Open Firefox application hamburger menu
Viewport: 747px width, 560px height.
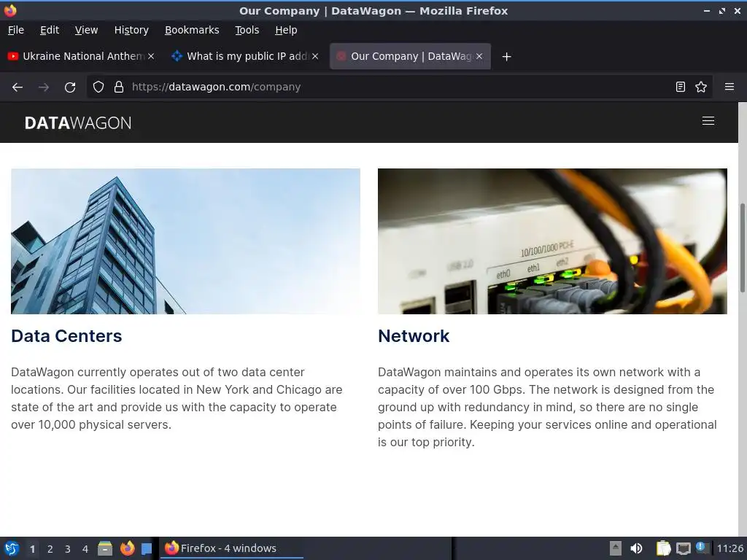[x=729, y=87]
